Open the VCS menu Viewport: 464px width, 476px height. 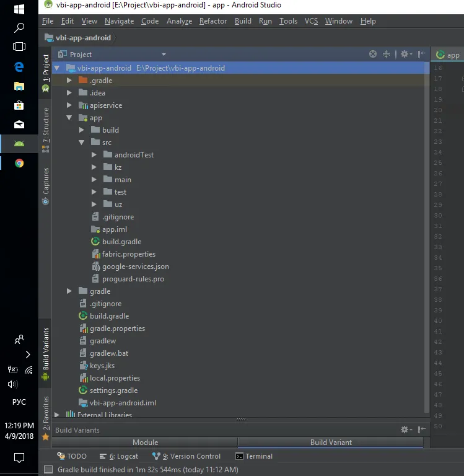(x=312, y=21)
